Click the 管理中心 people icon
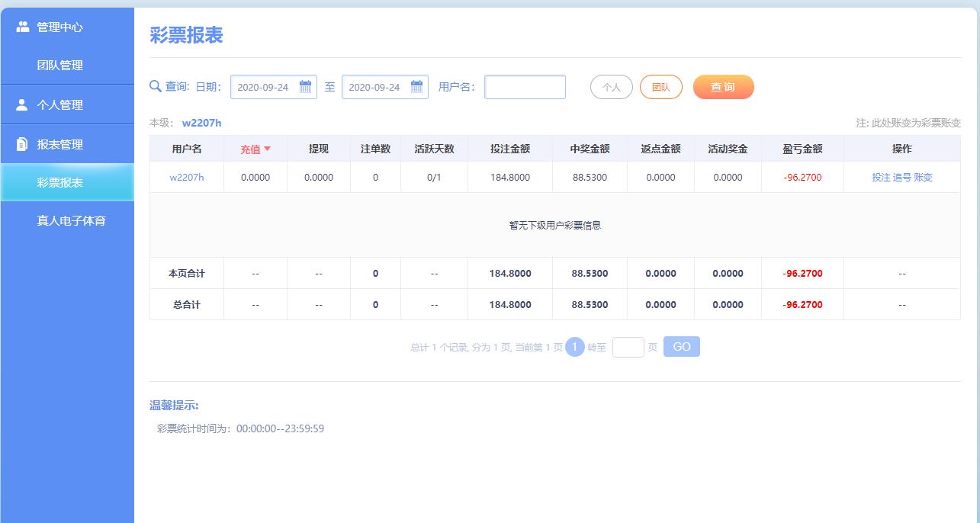The width and height of the screenshot is (980, 523). pyautogui.click(x=23, y=27)
